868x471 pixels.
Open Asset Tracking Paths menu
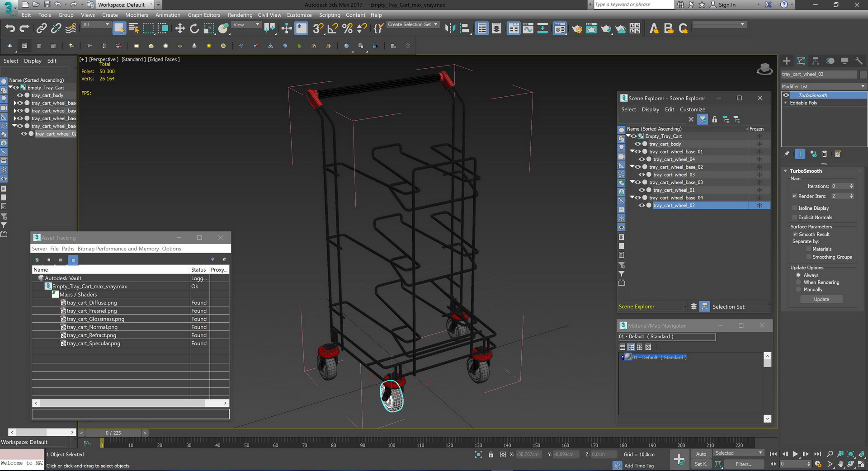point(68,249)
